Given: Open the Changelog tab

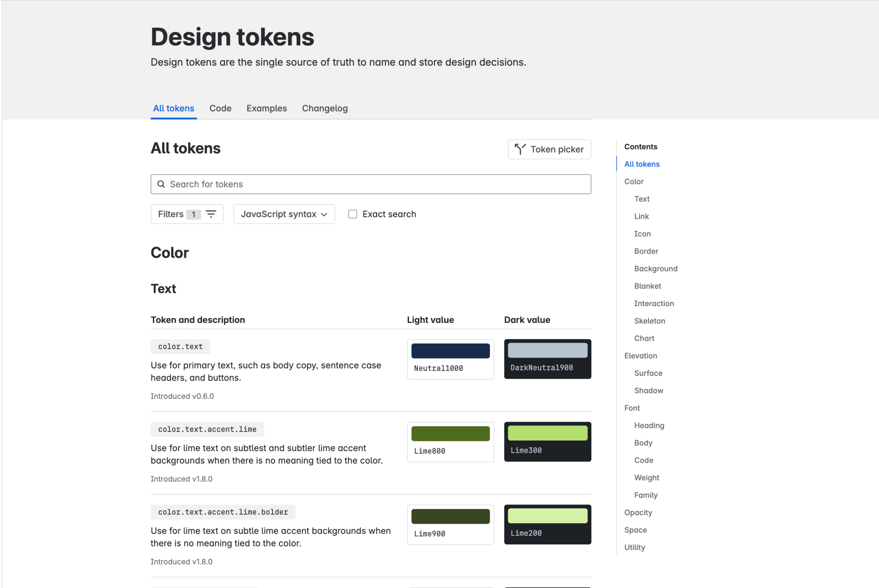Looking at the screenshot, I should [324, 108].
